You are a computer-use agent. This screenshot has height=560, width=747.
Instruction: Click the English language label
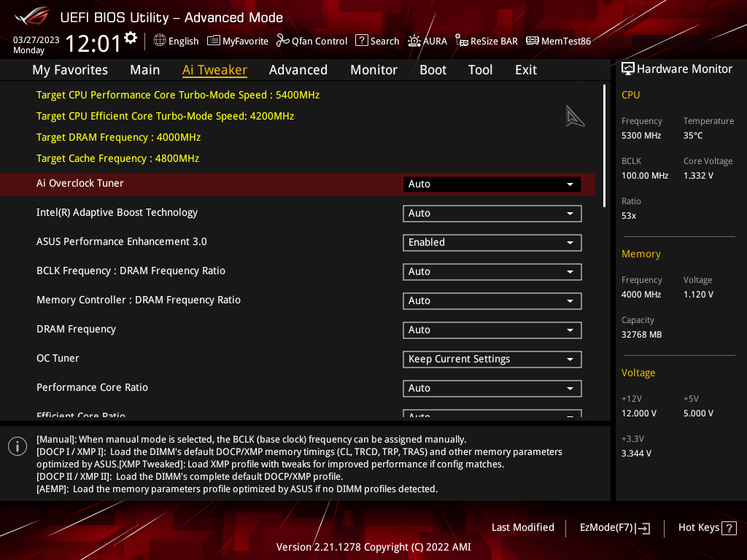(x=183, y=41)
